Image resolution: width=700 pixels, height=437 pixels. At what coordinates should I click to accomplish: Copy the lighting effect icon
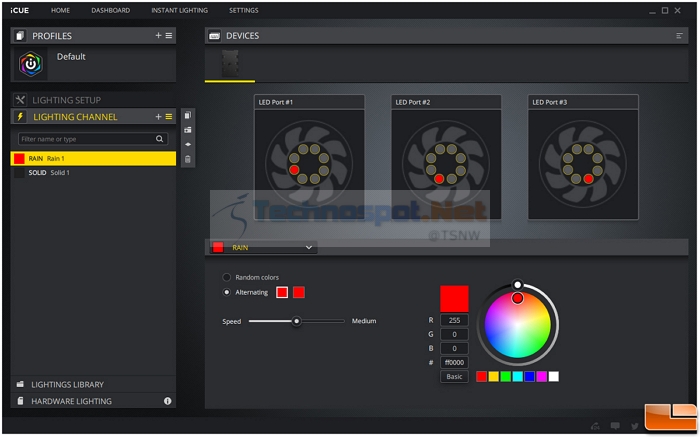(188, 115)
